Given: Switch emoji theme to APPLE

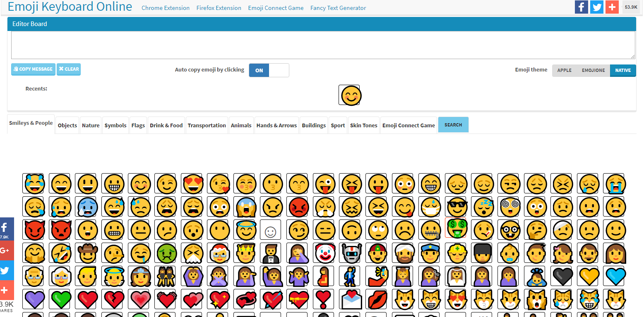Looking at the screenshot, I should pos(564,70).
